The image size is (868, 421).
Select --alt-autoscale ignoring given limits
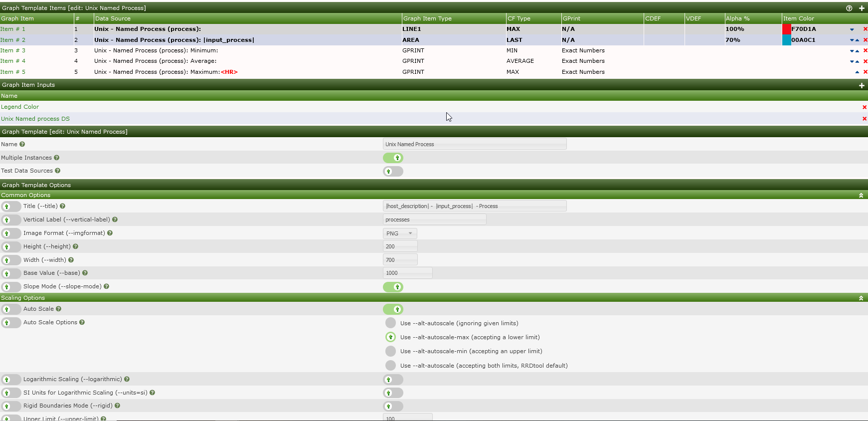point(391,323)
